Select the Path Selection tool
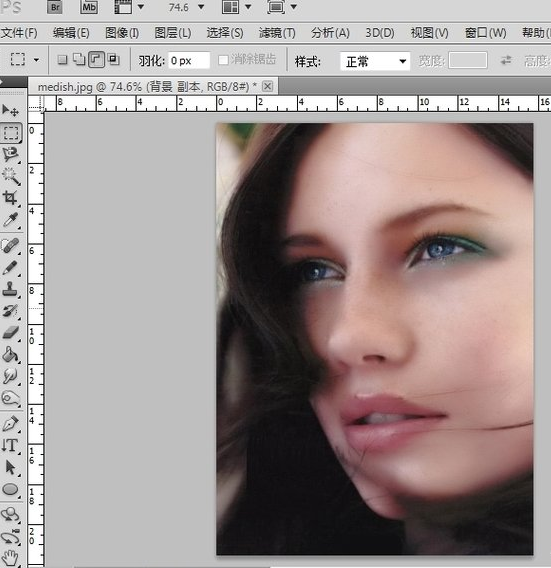This screenshot has height=568, width=551. (x=11, y=468)
